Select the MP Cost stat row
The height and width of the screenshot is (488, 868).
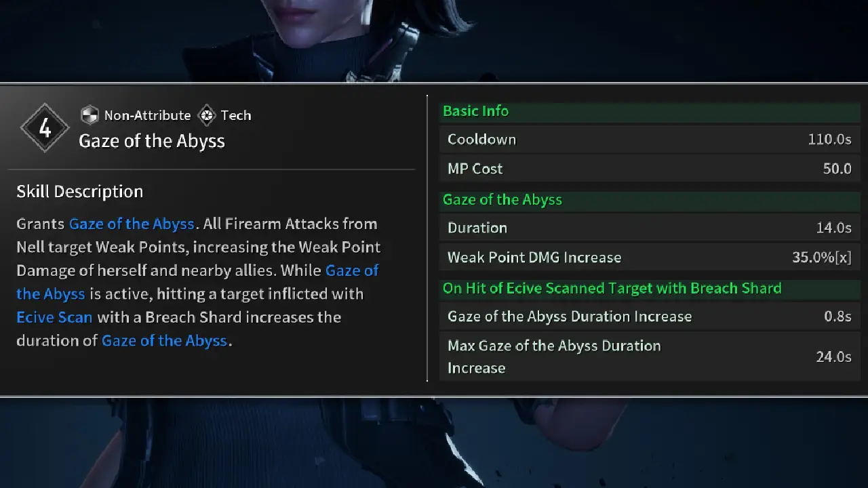(650, 168)
